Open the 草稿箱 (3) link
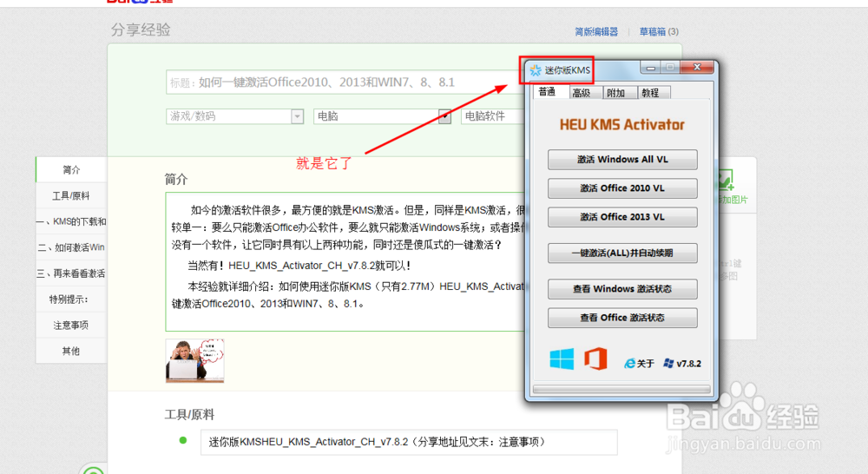 click(x=659, y=31)
